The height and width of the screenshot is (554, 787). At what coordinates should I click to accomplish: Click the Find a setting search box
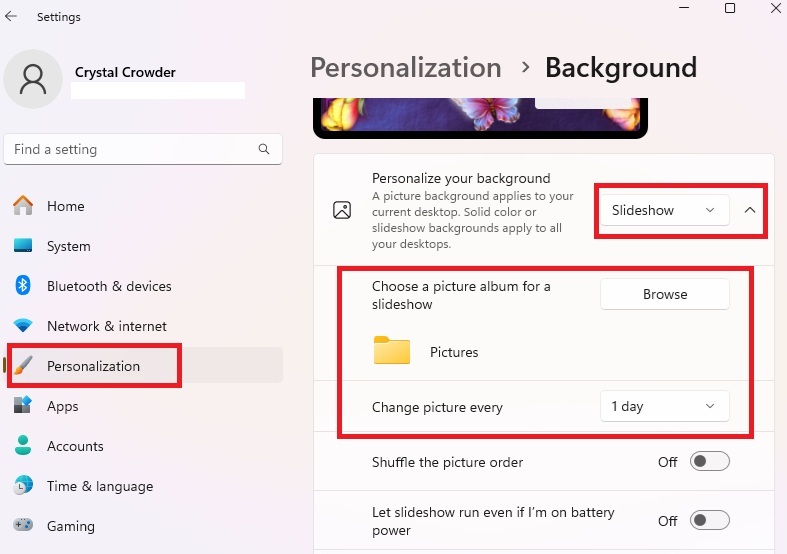pos(134,149)
